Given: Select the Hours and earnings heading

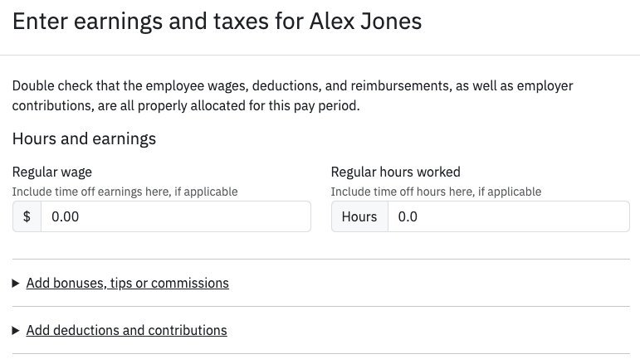Looking at the screenshot, I should pos(84,138).
